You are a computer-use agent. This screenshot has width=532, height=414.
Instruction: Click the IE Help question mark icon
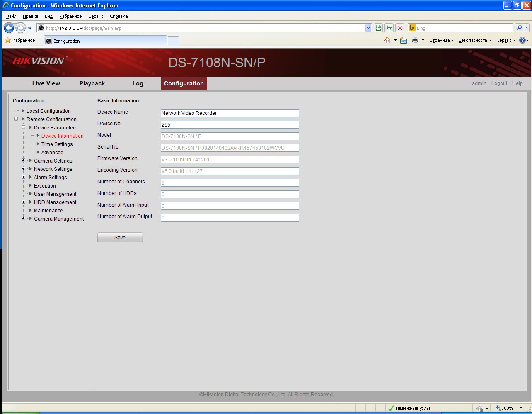tap(522, 40)
